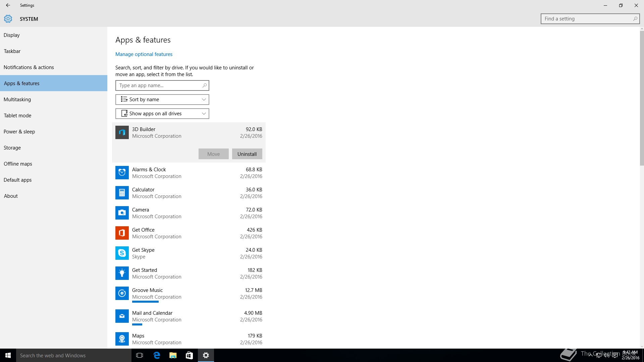The width and height of the screenshot is (644, 362).
Task: Select the Get Started app name
Action: point(145,270)
